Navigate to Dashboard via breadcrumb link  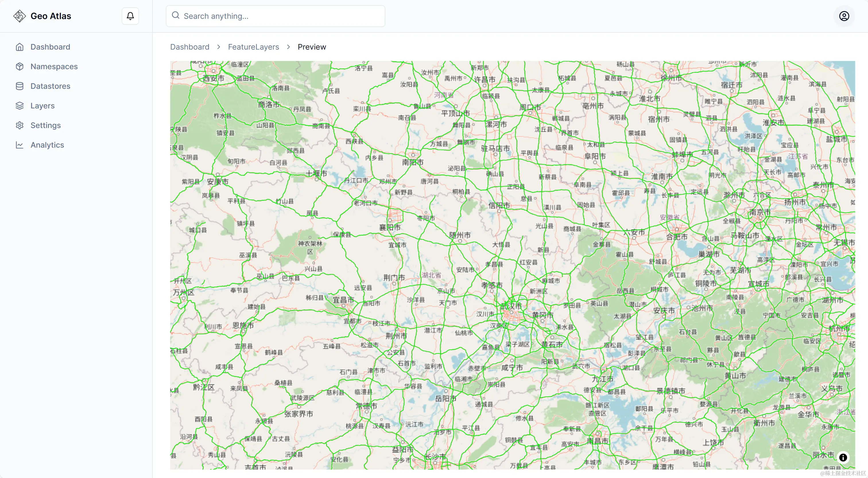(190, 47)
